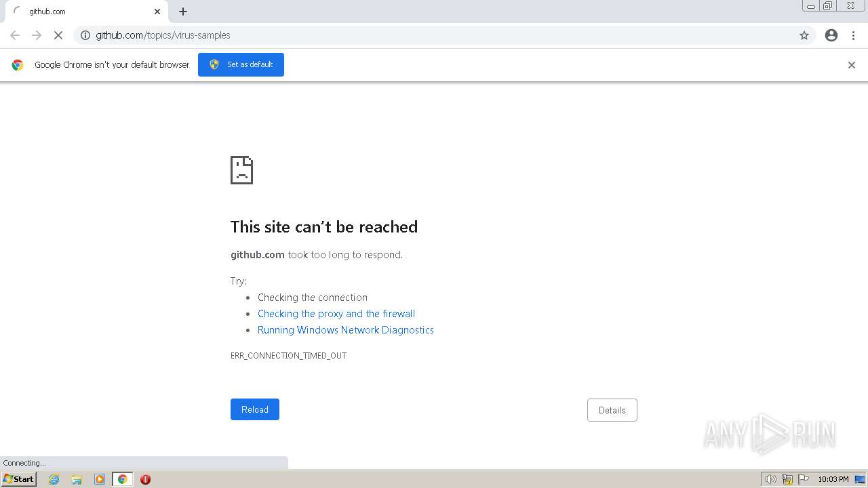Click the Reload button
The width and height of the screenshot is (868, 488).
pyautogui.click(x=255, y=409)
